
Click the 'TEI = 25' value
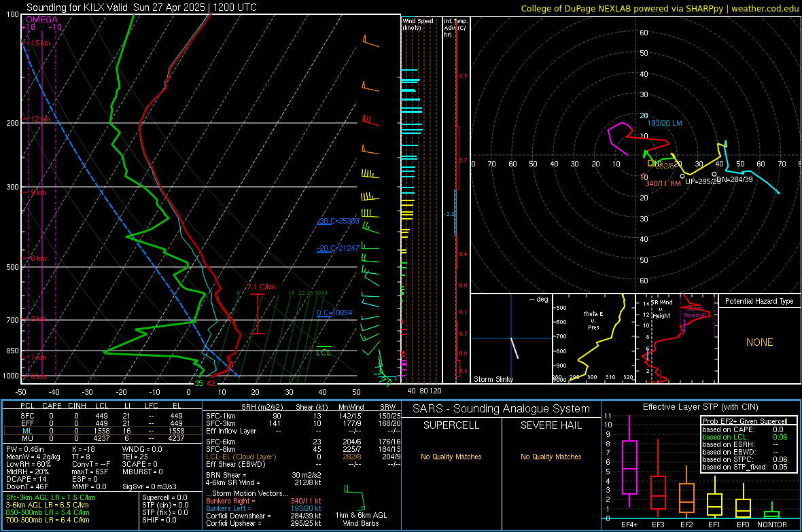(135, 457)
